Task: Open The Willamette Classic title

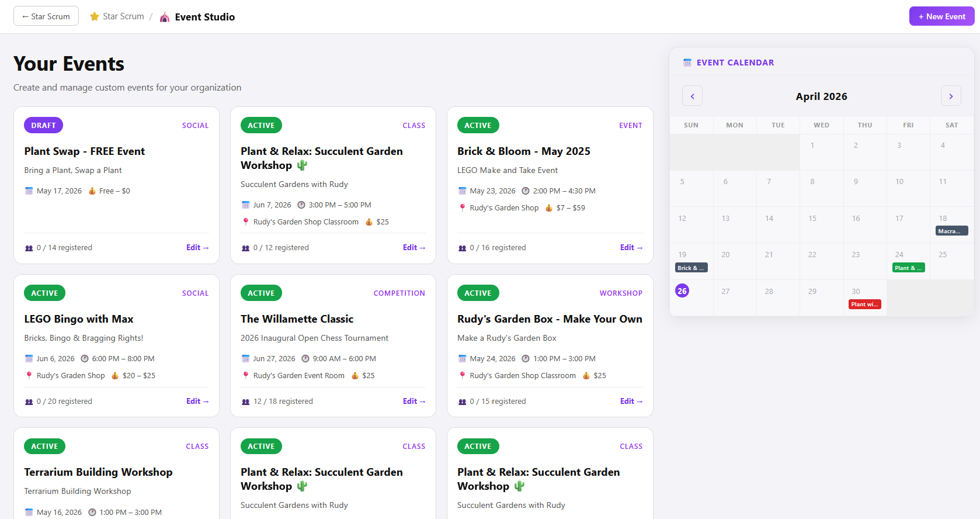Action: 297,319
